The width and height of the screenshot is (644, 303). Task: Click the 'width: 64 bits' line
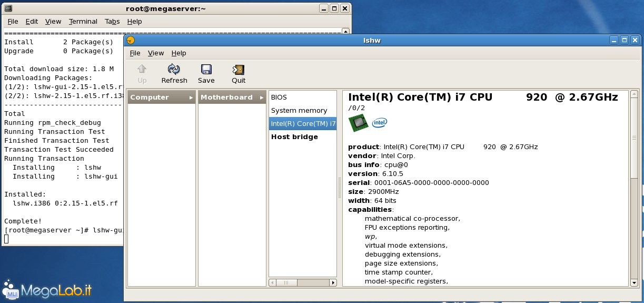point(372,201)
